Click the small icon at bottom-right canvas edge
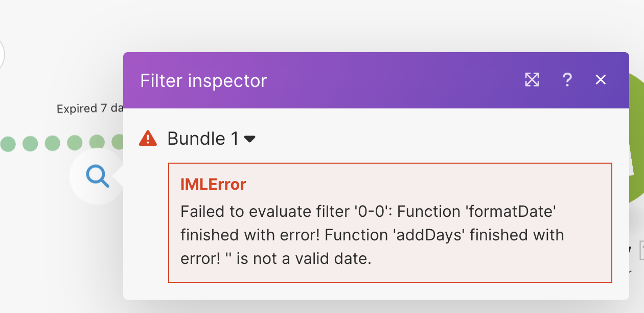The width and height of the screenshot is (644, 313). click(640, 251)
